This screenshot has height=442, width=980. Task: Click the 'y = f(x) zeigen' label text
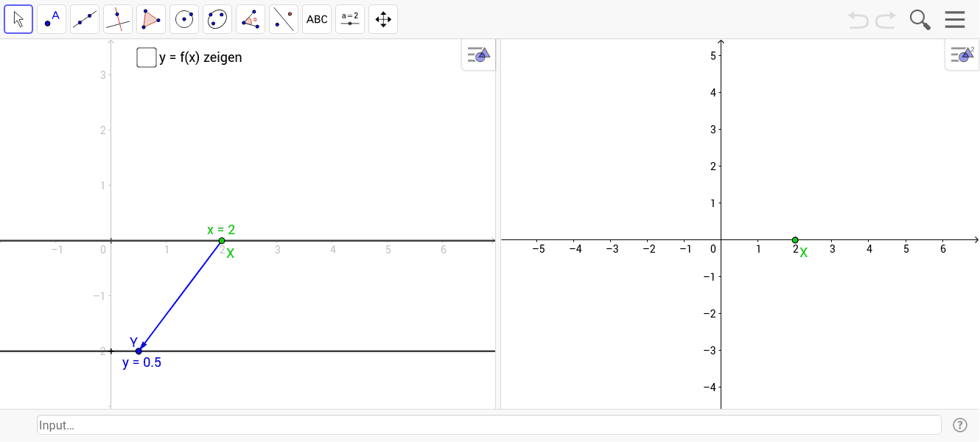click(200, 57)
